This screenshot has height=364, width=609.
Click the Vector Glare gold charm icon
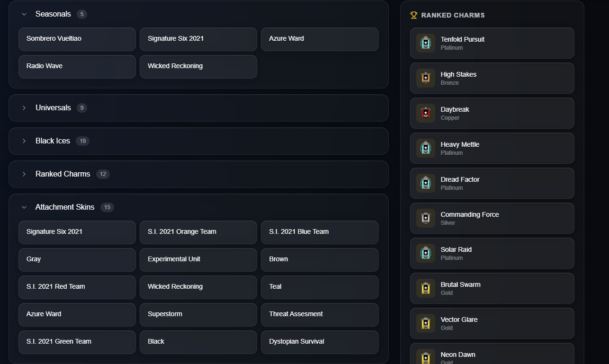click(x=425, y=323)
